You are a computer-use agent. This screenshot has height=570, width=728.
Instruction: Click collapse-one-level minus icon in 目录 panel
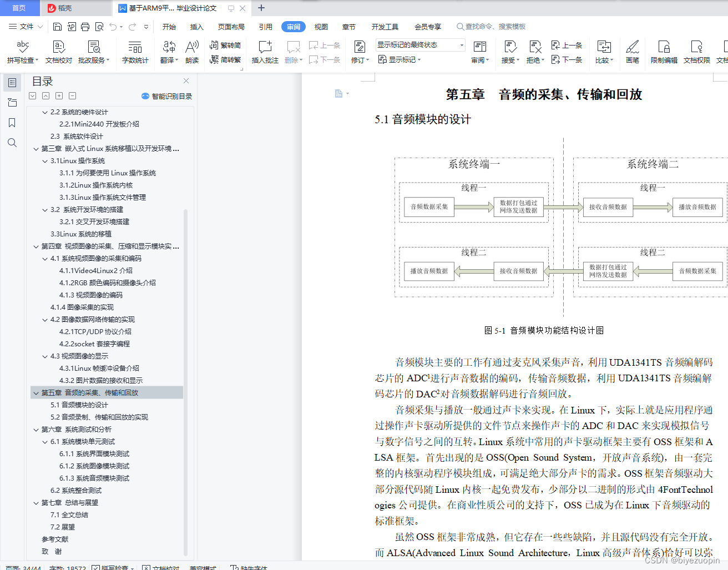click(x=73, y=95)
